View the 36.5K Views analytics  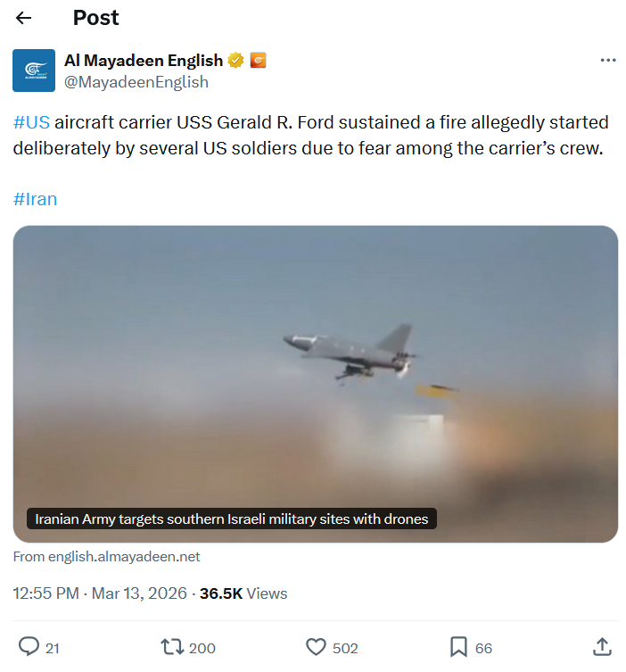tap(243, 593)
